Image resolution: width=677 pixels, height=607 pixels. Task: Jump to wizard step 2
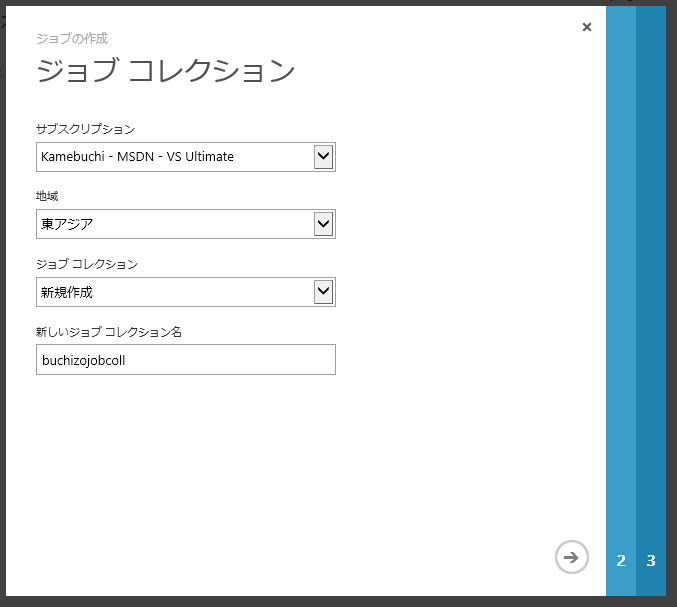[x=621, y=560]
